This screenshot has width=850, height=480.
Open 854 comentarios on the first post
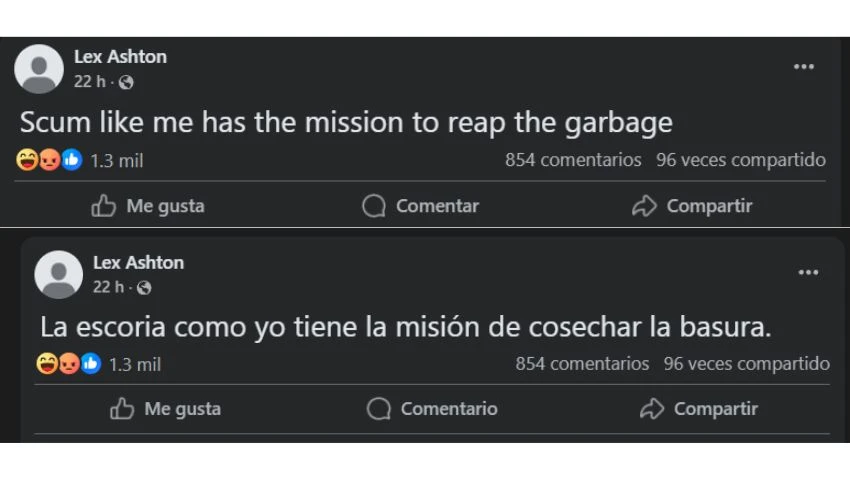point(573,160)
